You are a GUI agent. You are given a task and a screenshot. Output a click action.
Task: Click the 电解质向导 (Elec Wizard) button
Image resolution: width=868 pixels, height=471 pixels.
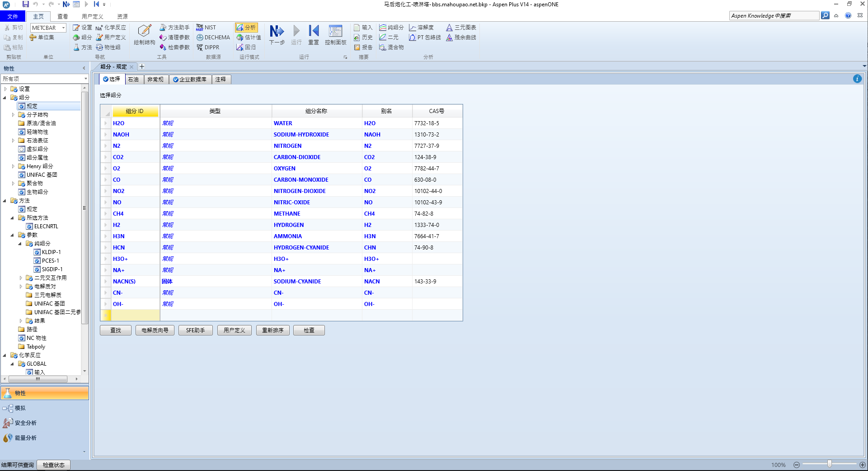click(155, 330)
